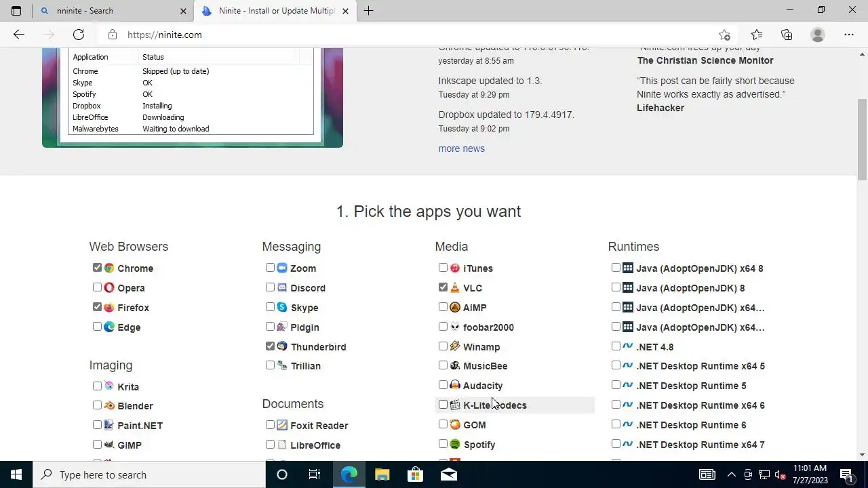868x488 pixels.
Task: Check the K-Lite Codecs checkbox
Action: click(443, 405)
